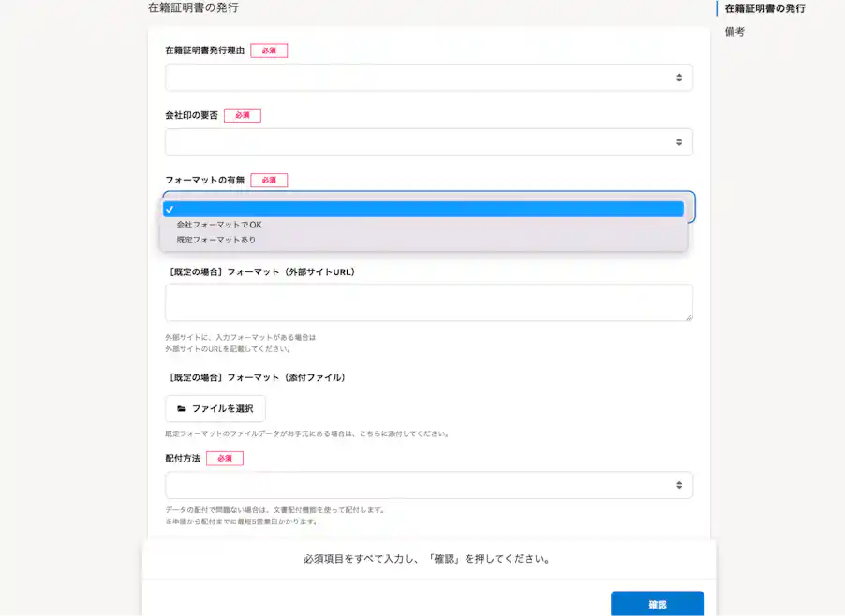The height and width of the screenshot is (616, 845).
Task: Open the 配付方法 dropdown
Action: click(428, 485)
